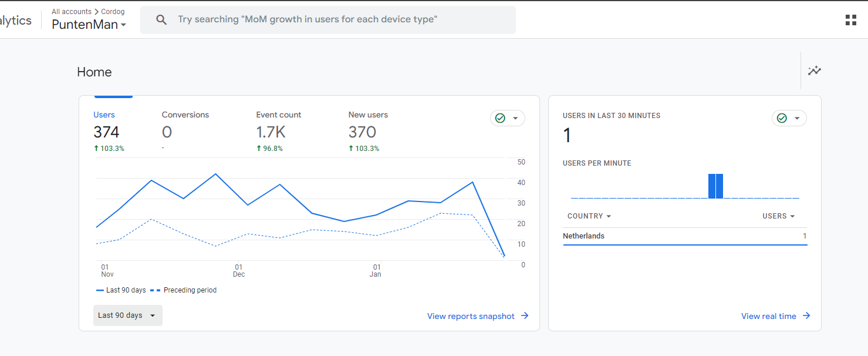Open the PuntenMan property selector dropdown
868x356 pixels.
click(x=89, y=25)
